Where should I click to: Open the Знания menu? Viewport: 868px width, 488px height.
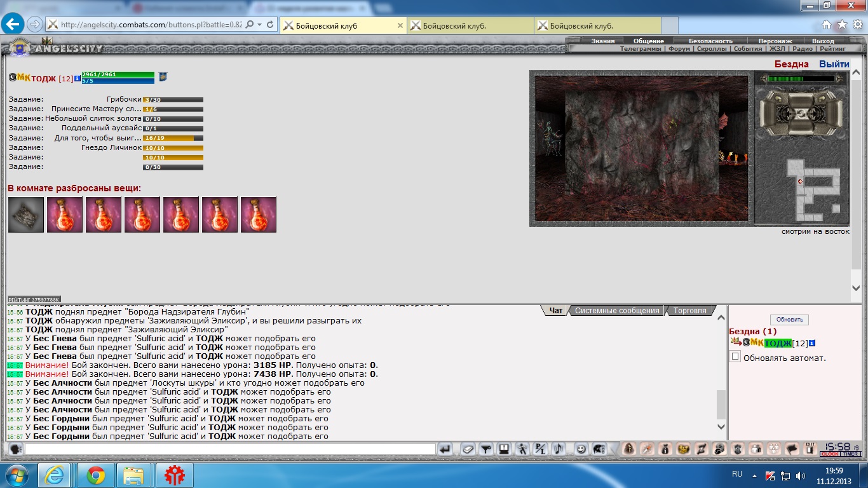point(603,41)
